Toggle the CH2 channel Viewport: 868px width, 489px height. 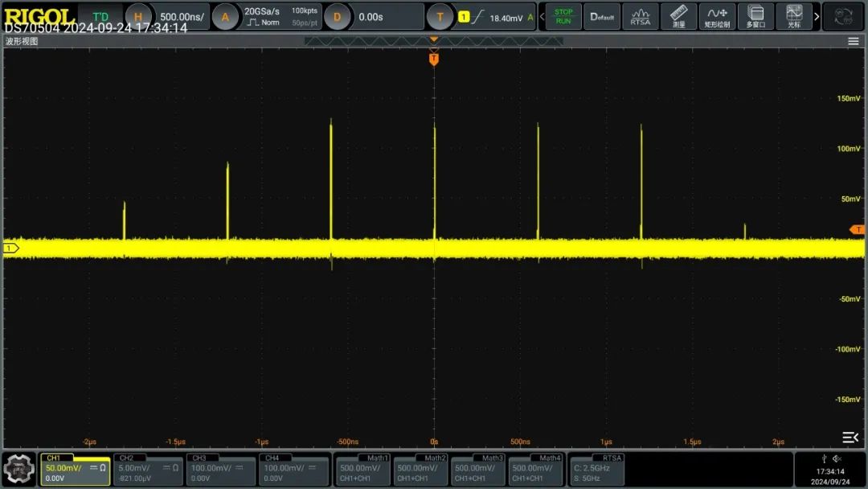[x=149, y=469]
